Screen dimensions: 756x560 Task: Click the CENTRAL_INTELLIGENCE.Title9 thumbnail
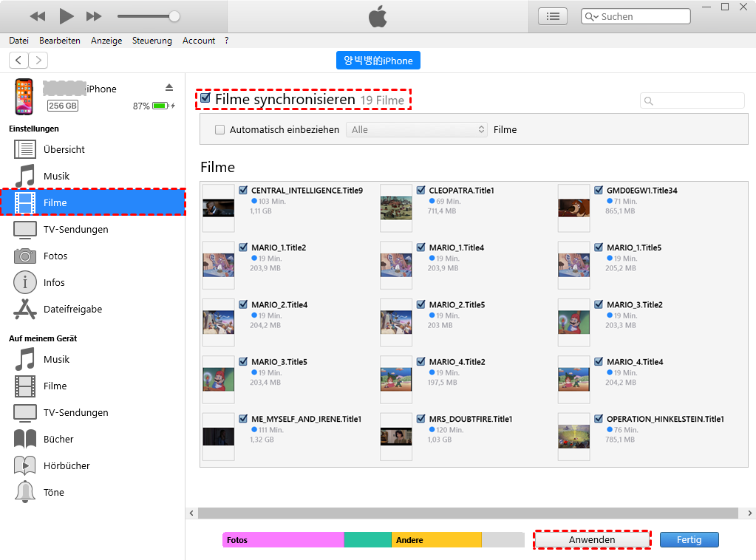[219, 208]
